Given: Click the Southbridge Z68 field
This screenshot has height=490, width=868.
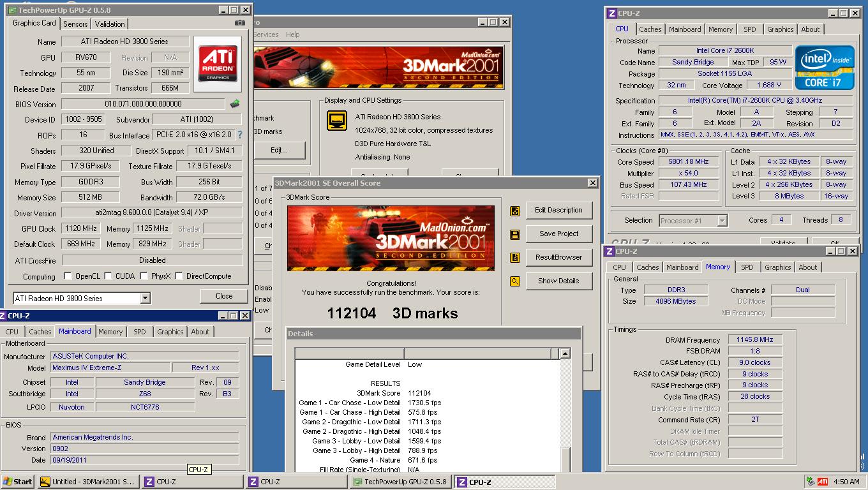Looking at the screenshot, I should pyautogui.click(x=146, y=394).
